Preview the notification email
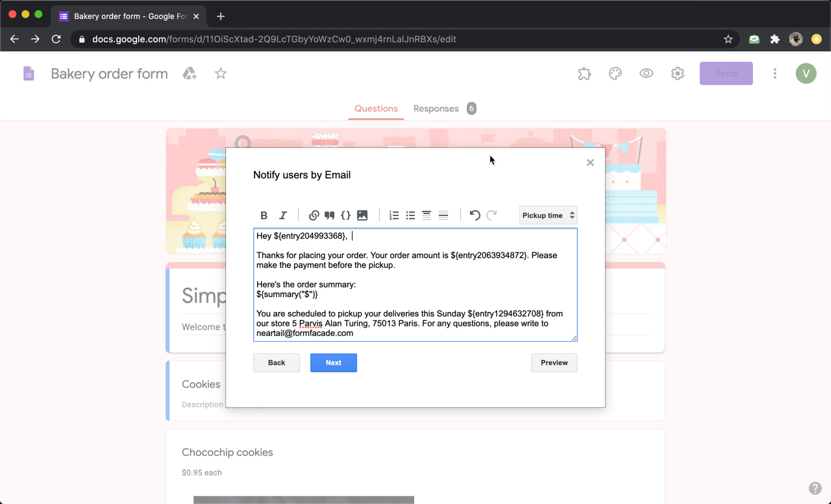Image resolution: width=831 pixels, height=504 pixels. [x=554, y=363]
